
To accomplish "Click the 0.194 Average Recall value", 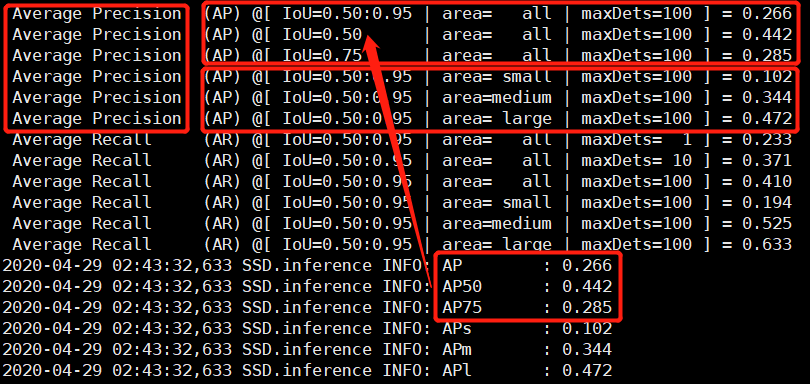I will click(767, 203).
